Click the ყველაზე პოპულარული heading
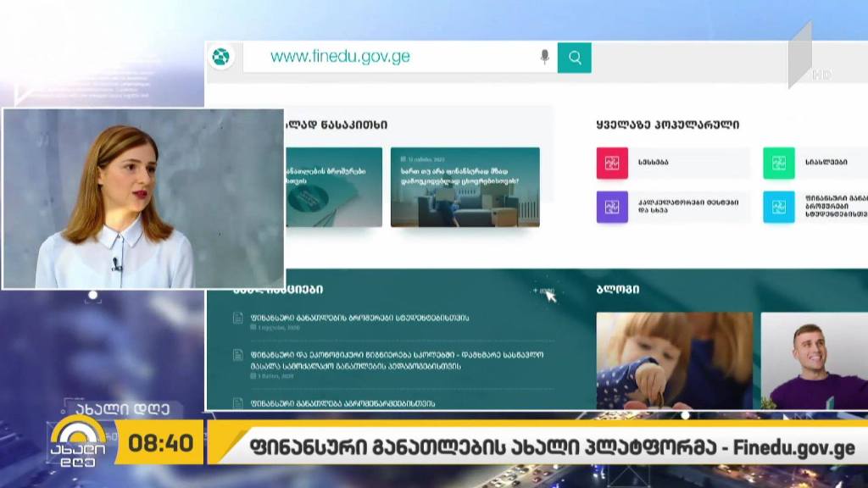The image size is (868, 488). click(x=668, y=125)
